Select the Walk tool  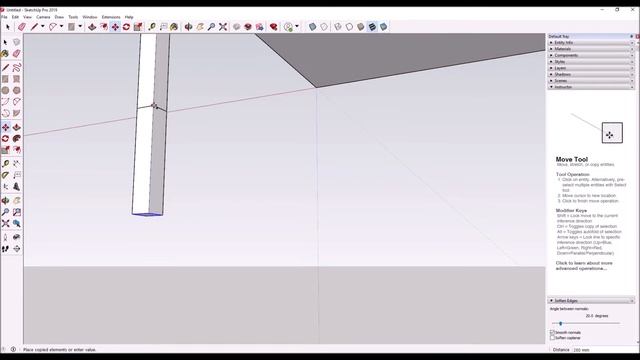(x=5, y=249)
